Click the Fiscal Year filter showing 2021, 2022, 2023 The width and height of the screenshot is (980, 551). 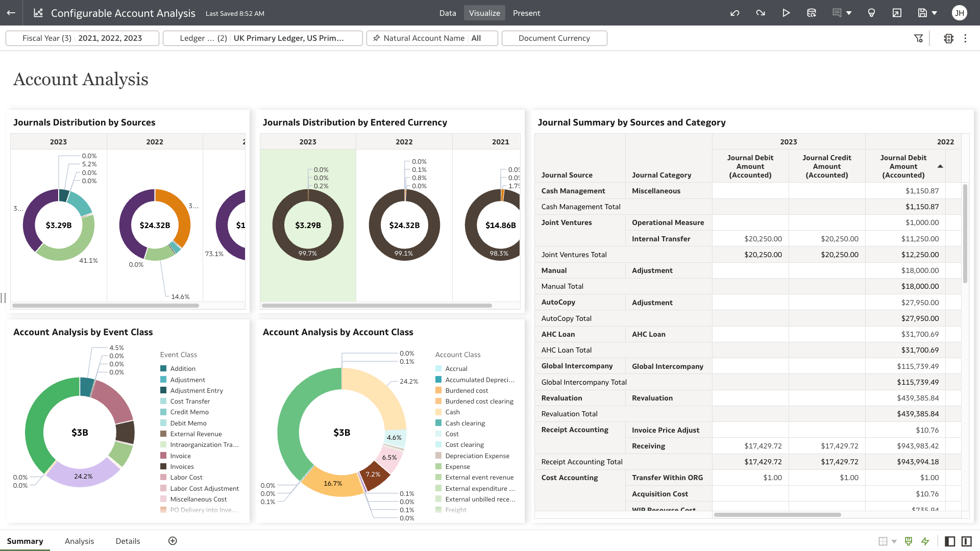(82, 38)
